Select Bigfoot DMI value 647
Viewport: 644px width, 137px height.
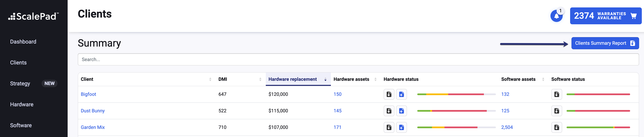(x=223, y=94)
